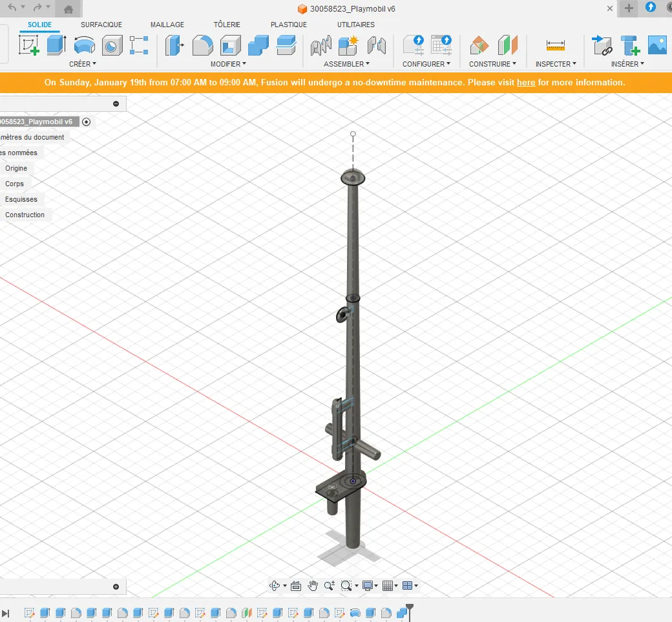Viewport: 672px width, 622px height.
Task: Use the Shell tool in MODIFIER
Action: pos(231,45)
